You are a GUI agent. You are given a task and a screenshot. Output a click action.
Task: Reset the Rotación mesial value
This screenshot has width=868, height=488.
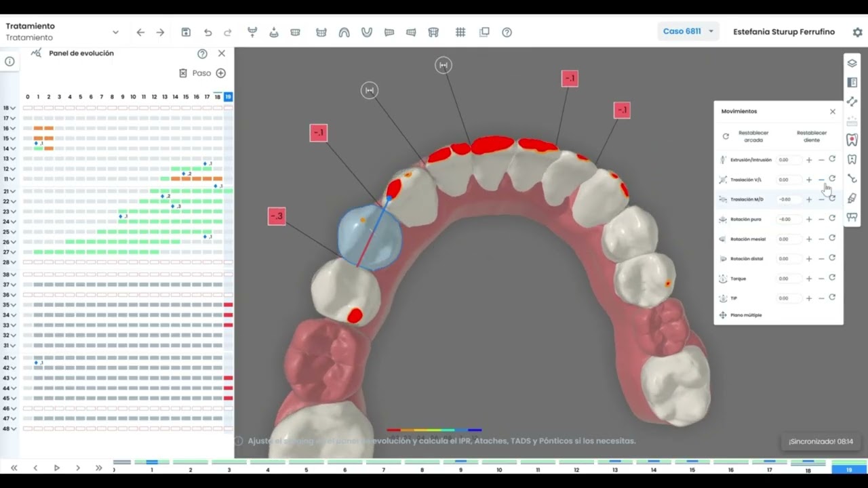832,239
